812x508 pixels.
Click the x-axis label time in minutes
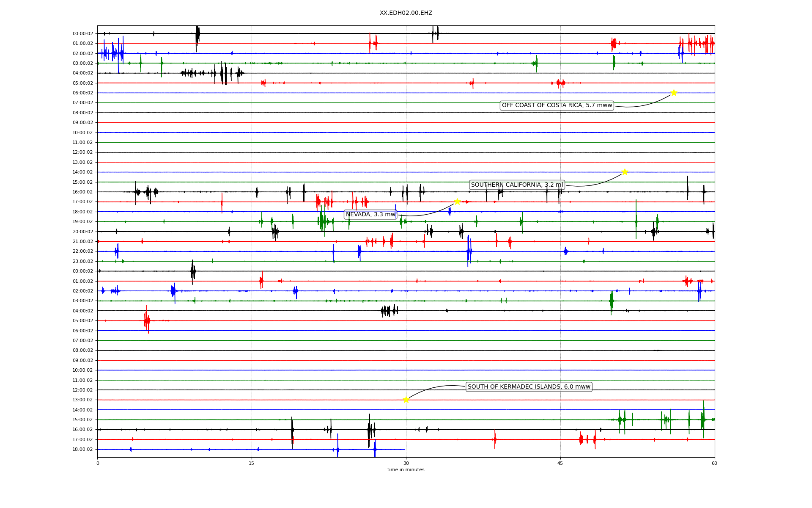[x=406, y=469]
